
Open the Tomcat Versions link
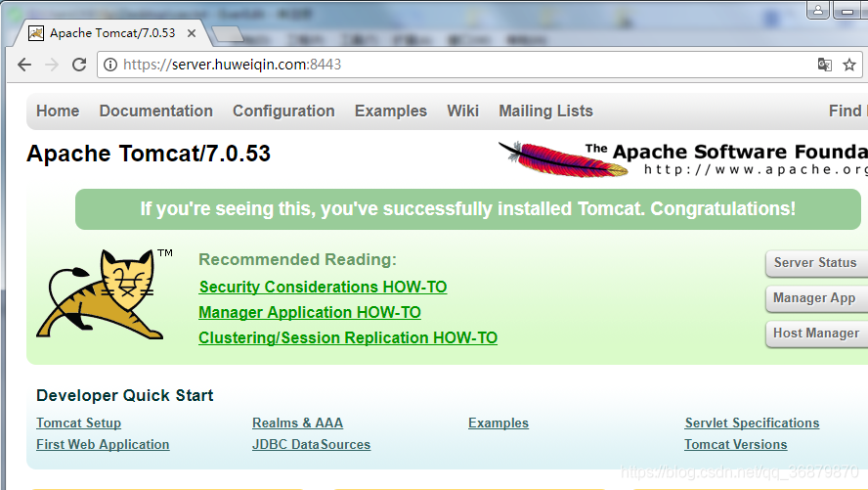pos(736,445)
